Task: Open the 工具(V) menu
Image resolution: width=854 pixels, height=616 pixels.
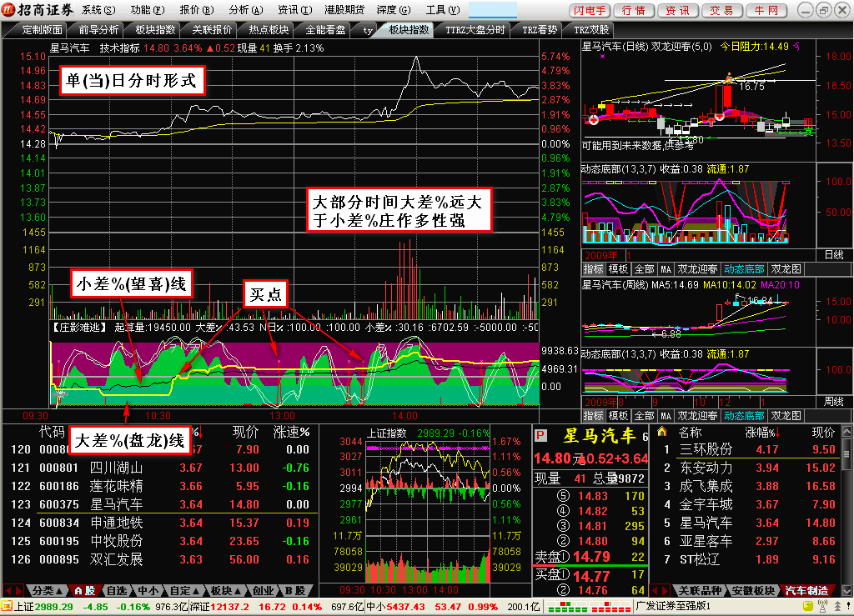Action: (442, 10)
